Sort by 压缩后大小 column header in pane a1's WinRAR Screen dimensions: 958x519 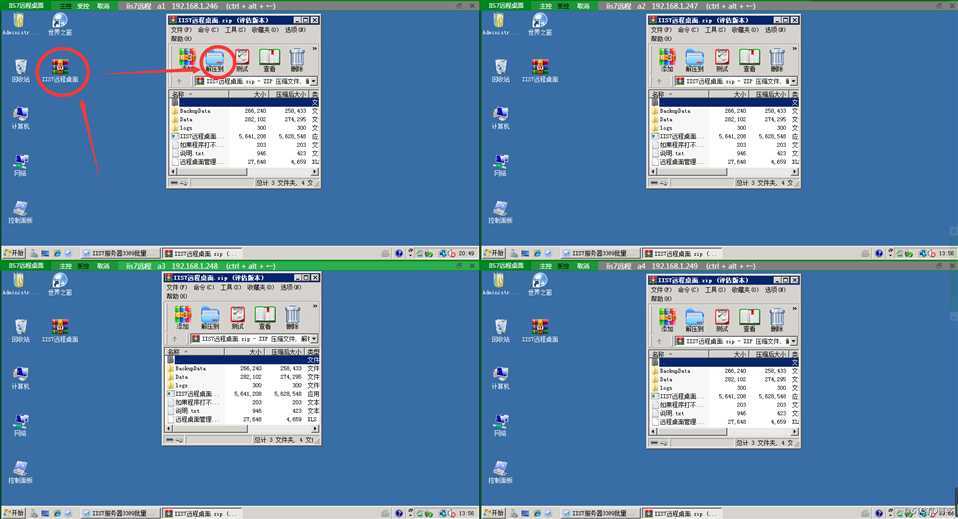coord(290,94)
